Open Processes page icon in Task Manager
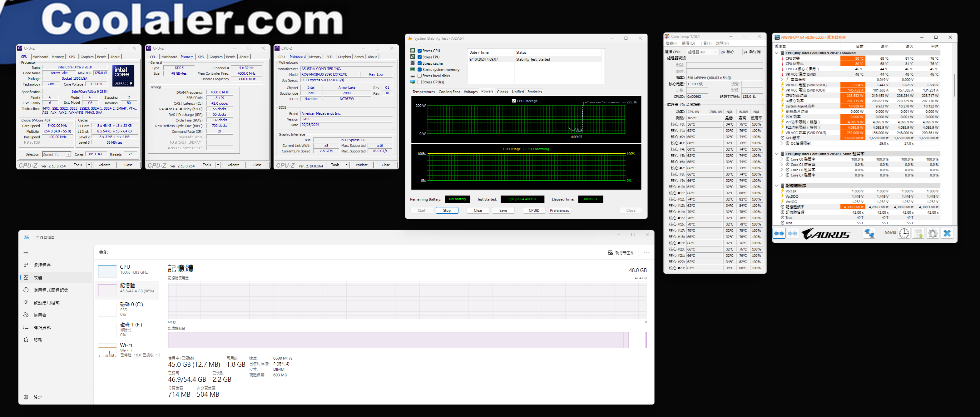The height and width of the screenshot is (417, 980). (26, 265)
